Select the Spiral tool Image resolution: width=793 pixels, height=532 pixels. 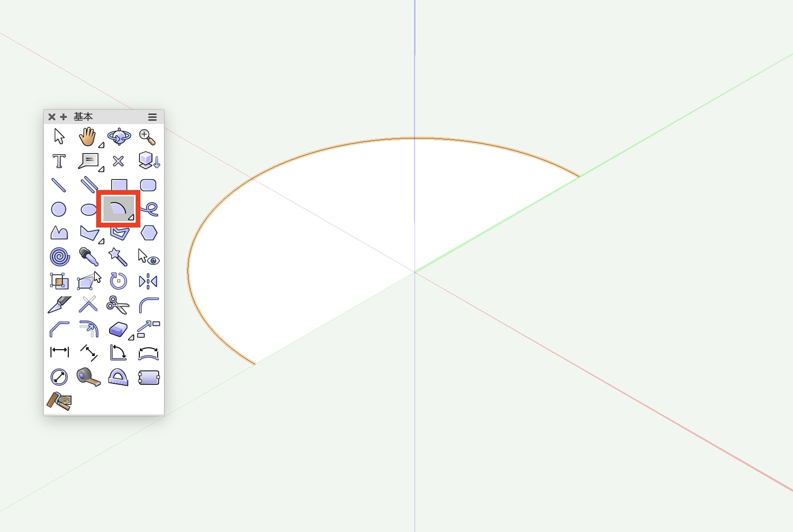point(60,257)
